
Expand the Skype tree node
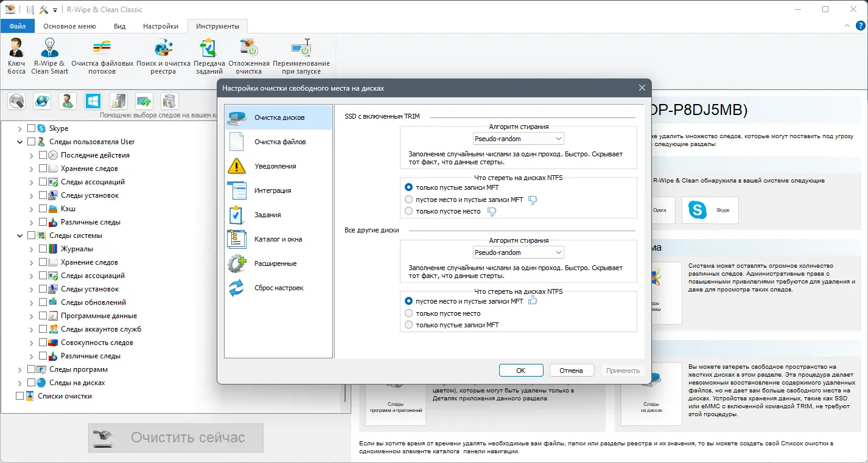pyautogui.click(x=19, y=128)
